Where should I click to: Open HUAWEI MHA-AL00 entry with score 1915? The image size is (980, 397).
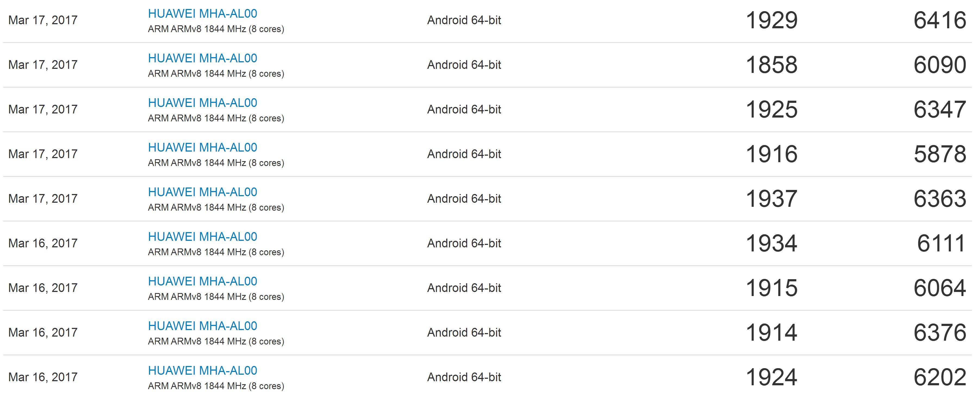point(202,281)
